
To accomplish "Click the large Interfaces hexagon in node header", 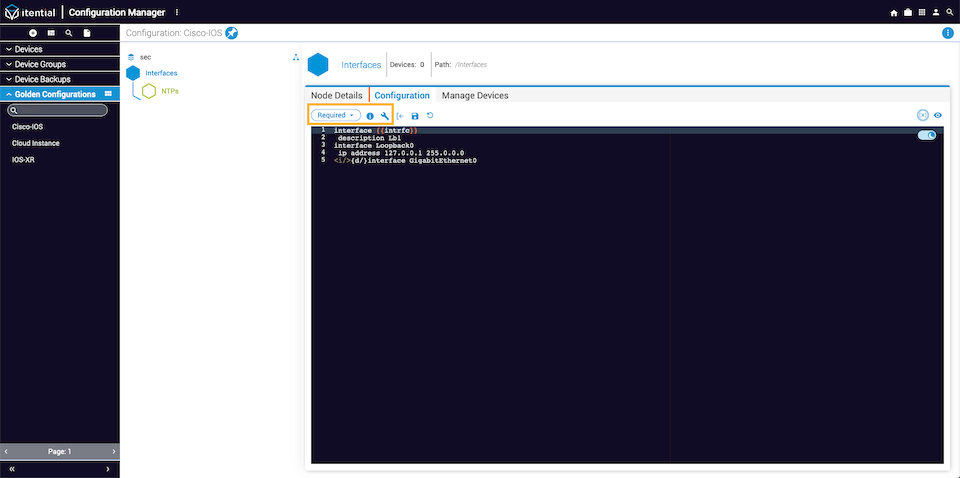I will 318,64.
